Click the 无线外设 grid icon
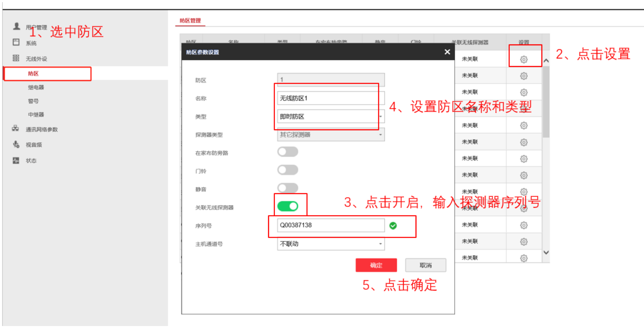This screenshot has width=644, height=329. point(16,58)
